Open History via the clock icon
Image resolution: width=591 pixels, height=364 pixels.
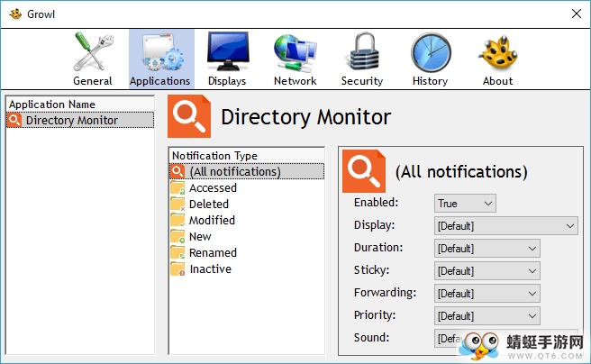pyautogui.click(x=431, y=52)
